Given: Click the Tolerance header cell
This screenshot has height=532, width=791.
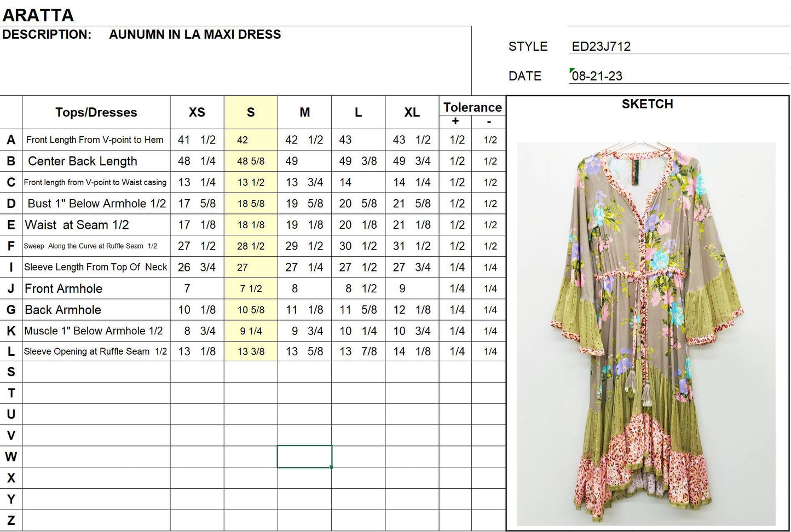Looking at the screenshot, I should coord(472,107).
